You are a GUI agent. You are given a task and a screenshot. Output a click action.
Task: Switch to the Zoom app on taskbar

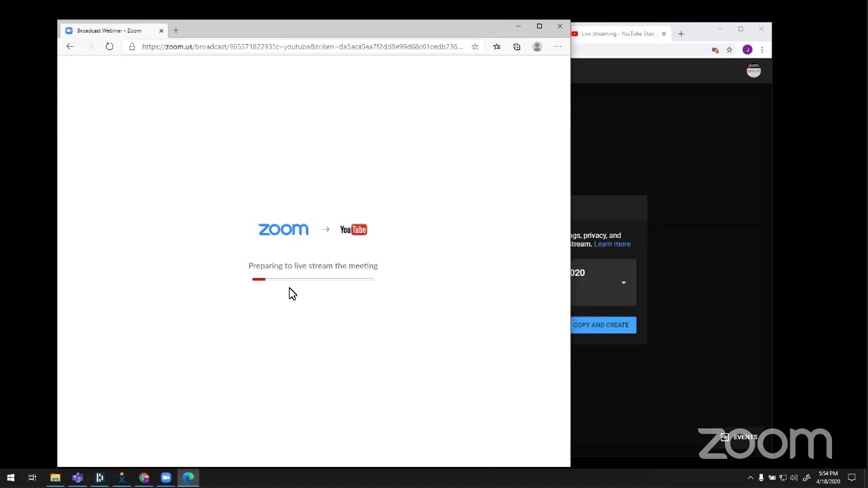point(166,478)
